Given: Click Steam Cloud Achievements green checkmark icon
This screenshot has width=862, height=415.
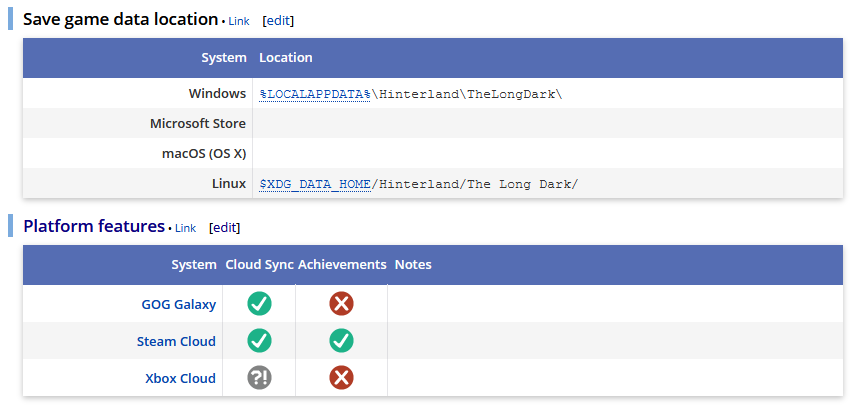Looking at the screenshot, I should coord(341,341).
